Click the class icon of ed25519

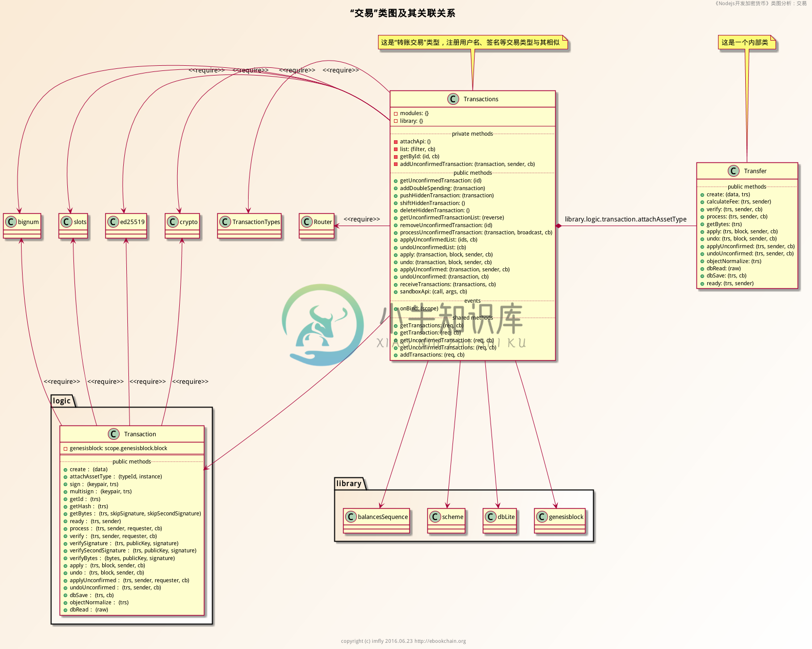(114, 222)
